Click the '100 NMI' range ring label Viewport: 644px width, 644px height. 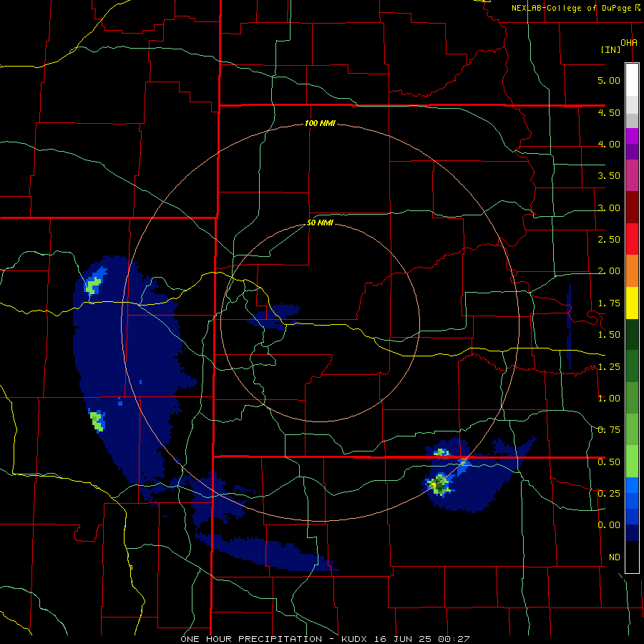320,123
